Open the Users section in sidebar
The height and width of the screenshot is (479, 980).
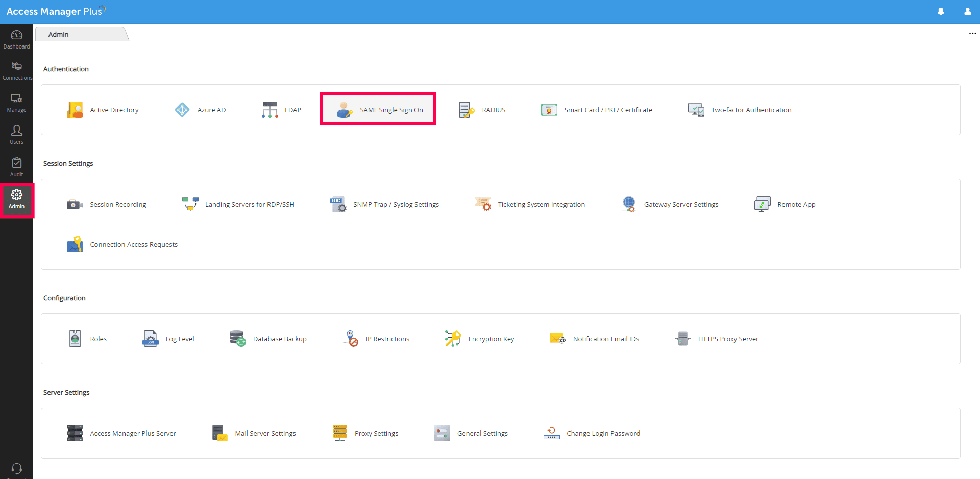coord(16,135)
